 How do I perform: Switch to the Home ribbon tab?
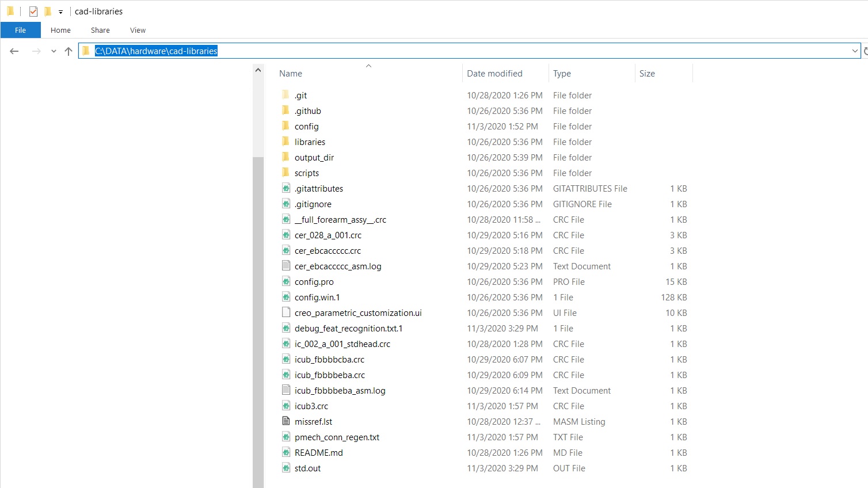(x=60, y=30)
